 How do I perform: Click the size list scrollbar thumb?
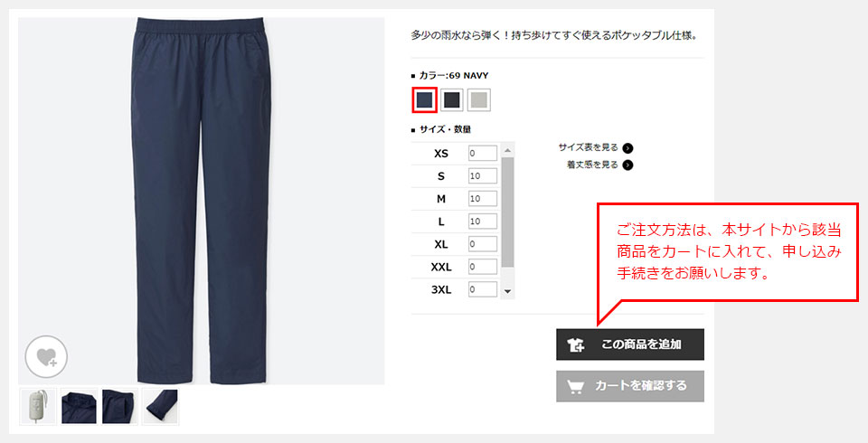pos(507,212)
